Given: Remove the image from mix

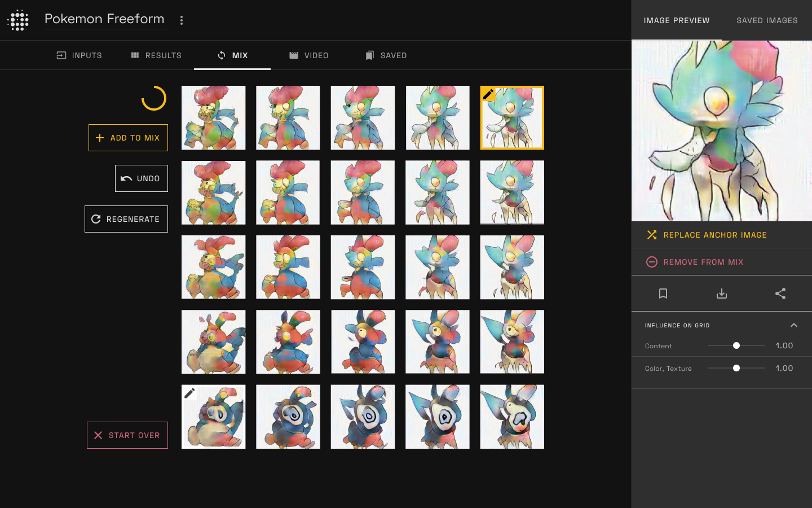Looking at the screenshot, I should [x=722, y=262].
